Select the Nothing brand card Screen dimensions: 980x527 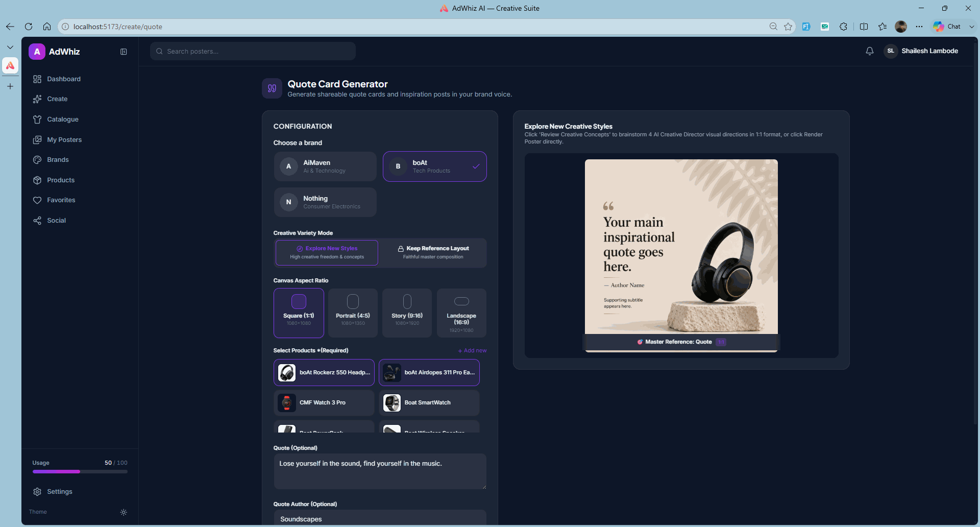pyautogui.click(x=325, y=202)
